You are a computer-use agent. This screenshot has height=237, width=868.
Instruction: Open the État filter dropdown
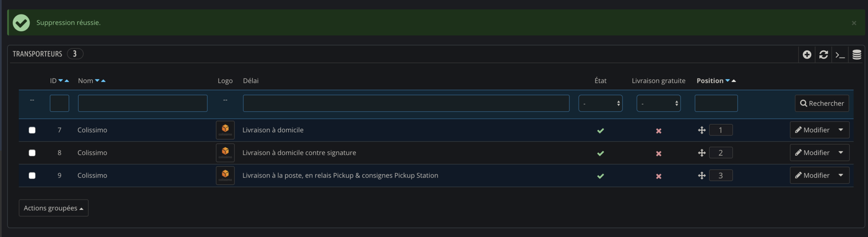tap(600, 103)
